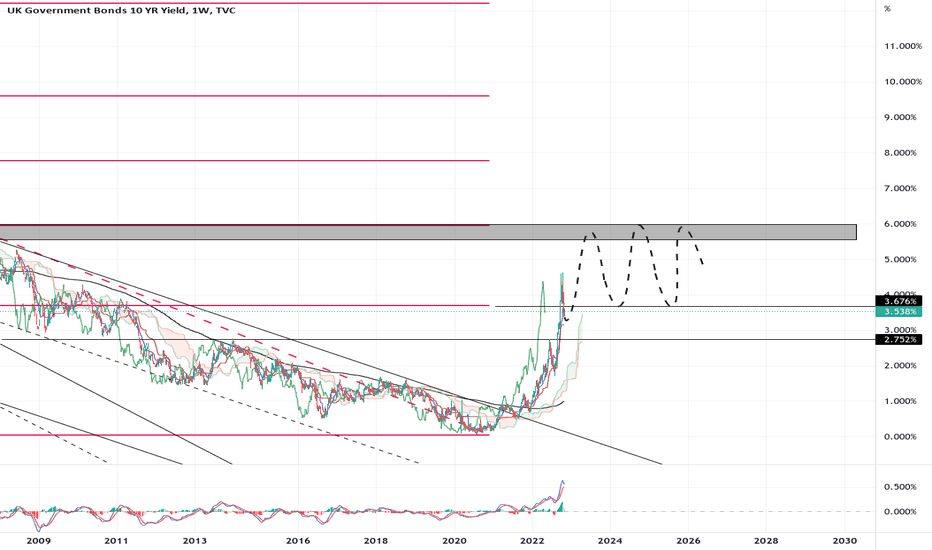
Task: Click the 7.000% price axis label
Action: 902,188
